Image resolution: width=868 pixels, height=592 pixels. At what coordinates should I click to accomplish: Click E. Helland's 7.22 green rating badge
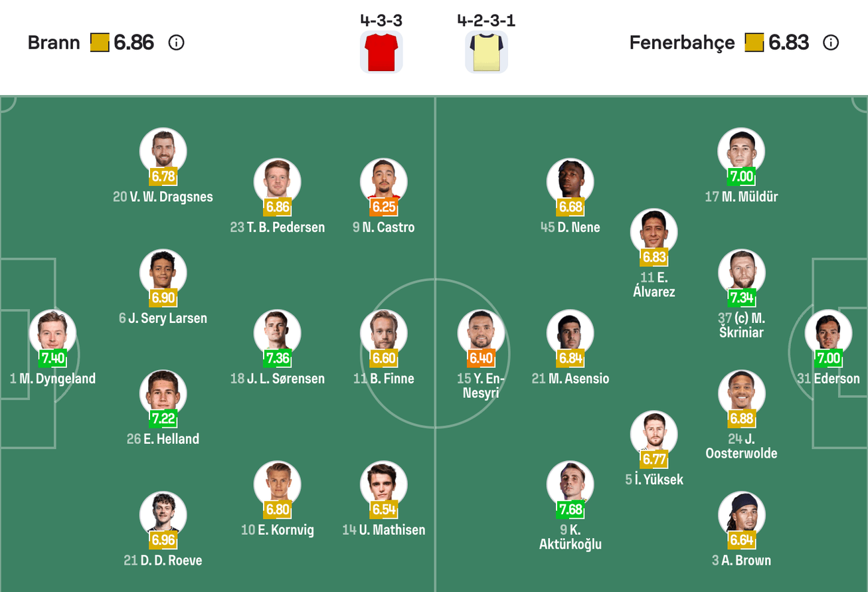click(x=163, y=420)
